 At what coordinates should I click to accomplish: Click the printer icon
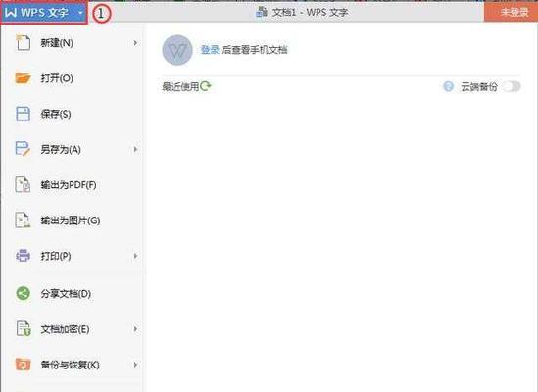point(23,256)
